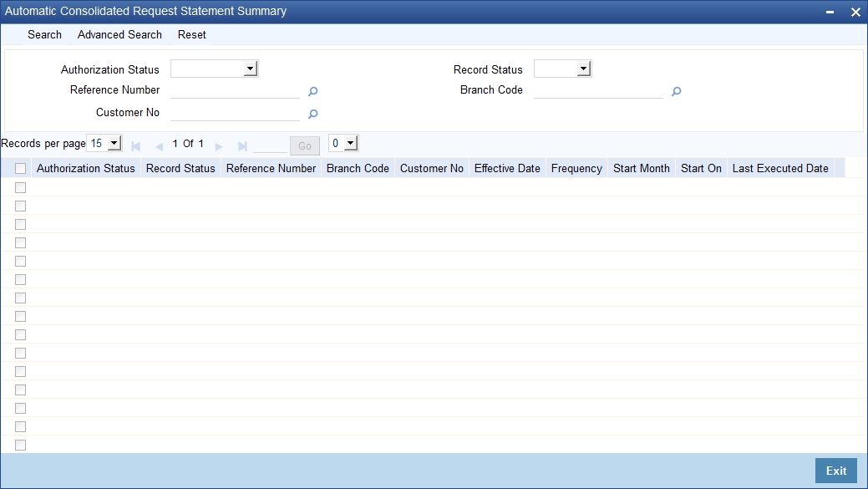Minimize the summary window
The height and width of the screenshot is (489, 868).
pyautogui.click(x=830, y=13)
